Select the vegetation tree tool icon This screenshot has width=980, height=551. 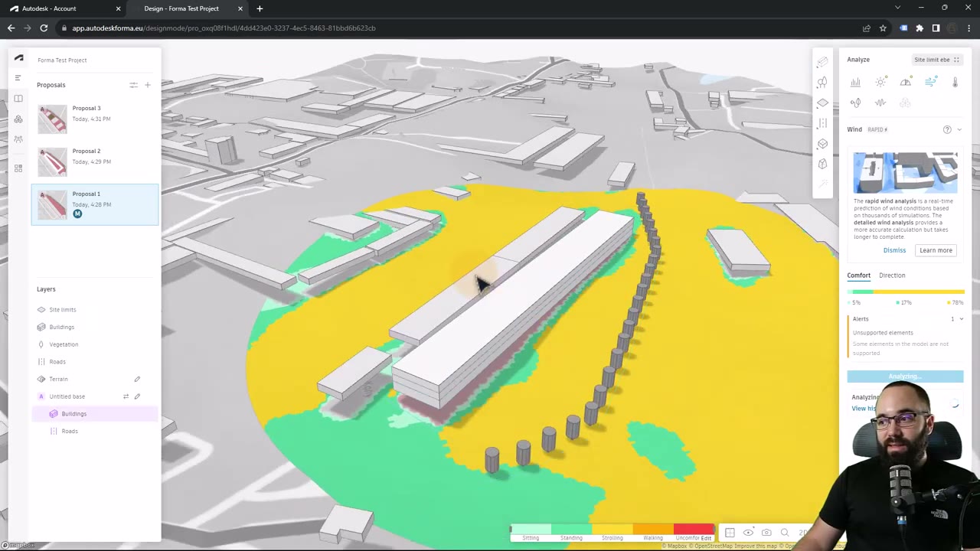tap(822, 82)
